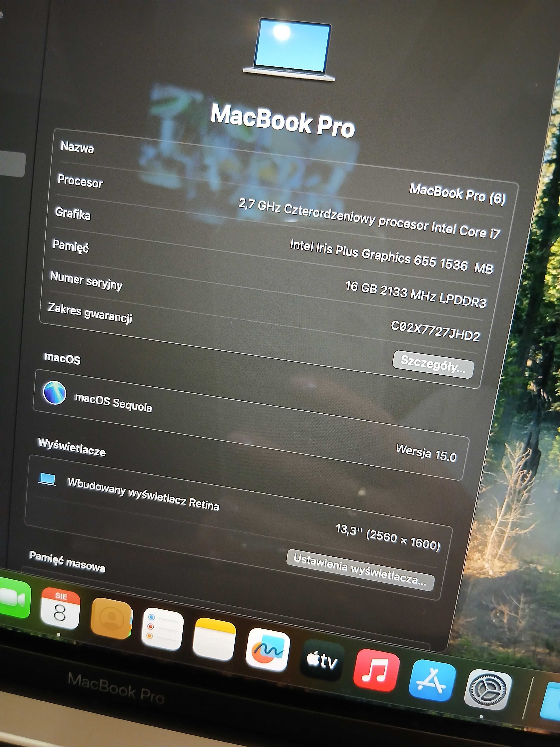Click the macOS Sequoia logo icon

tap(54, 393)
